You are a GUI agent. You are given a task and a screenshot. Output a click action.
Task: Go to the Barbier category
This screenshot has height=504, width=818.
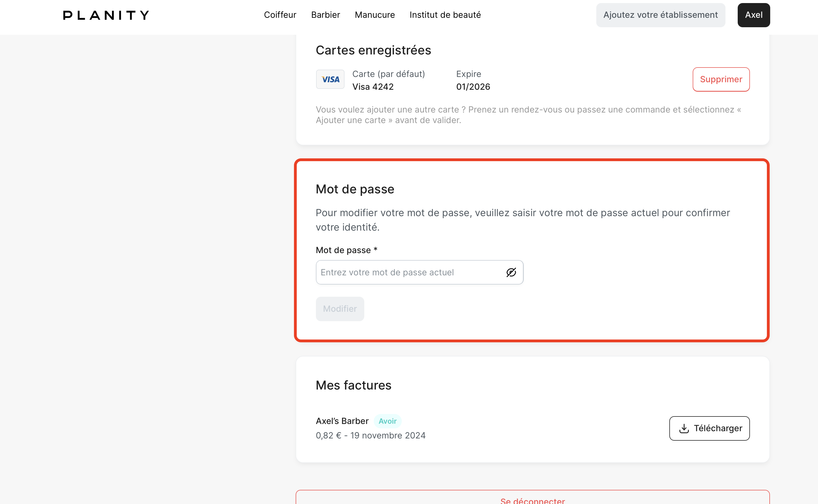(x=325, y=15)
